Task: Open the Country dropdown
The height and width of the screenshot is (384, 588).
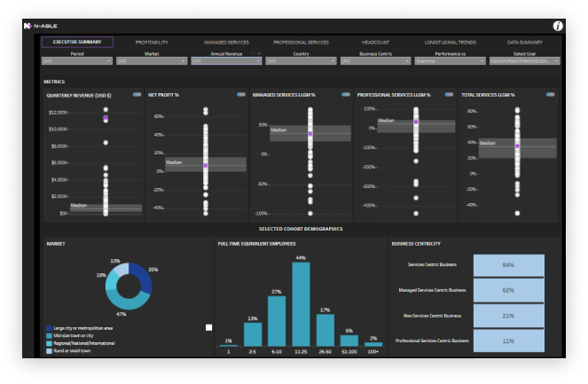Action: pos(301,61)
